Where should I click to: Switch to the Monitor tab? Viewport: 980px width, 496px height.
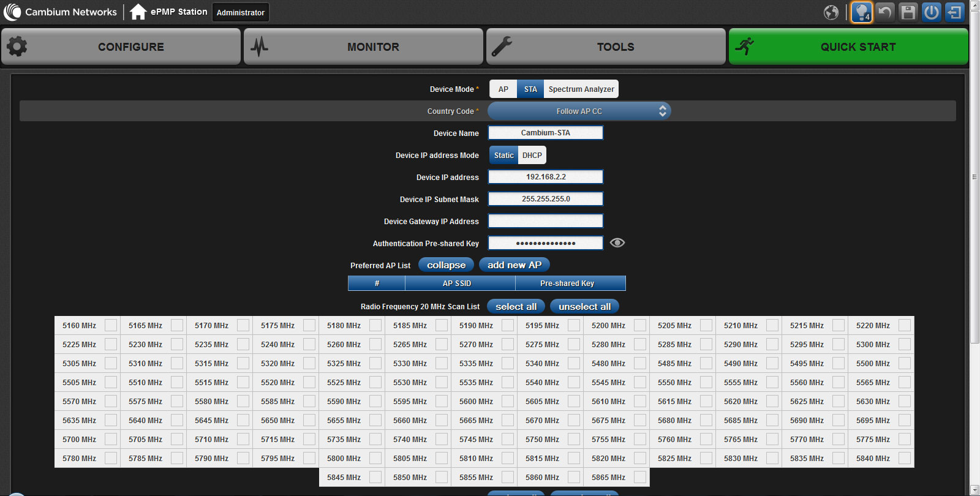pyautogui.click(x=364, y=47)
